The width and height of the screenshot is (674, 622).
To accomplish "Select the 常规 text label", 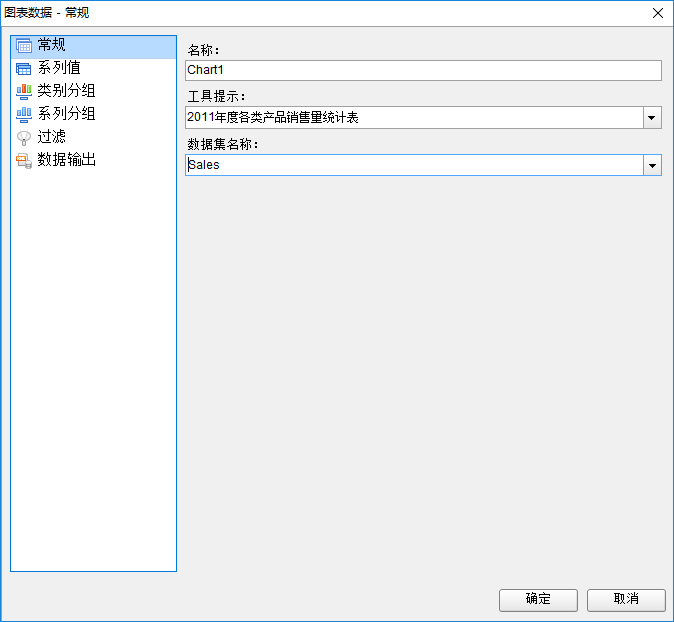I will [52, 45].
